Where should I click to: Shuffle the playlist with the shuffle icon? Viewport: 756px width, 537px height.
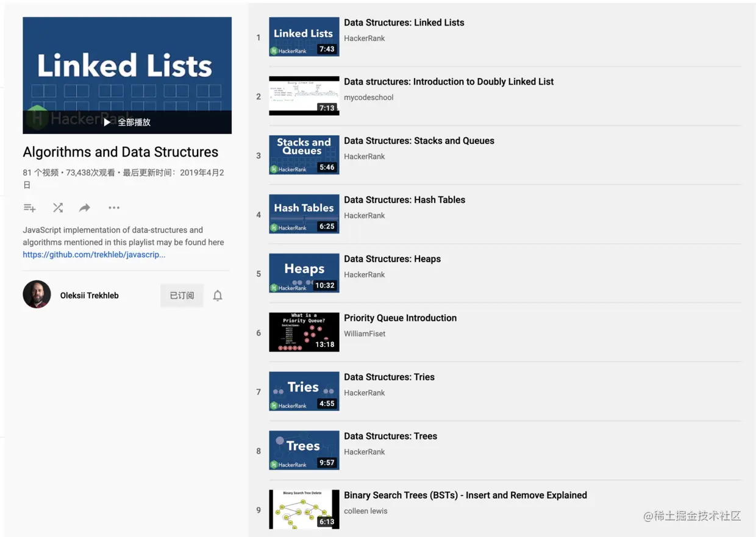tap(58, 208)
